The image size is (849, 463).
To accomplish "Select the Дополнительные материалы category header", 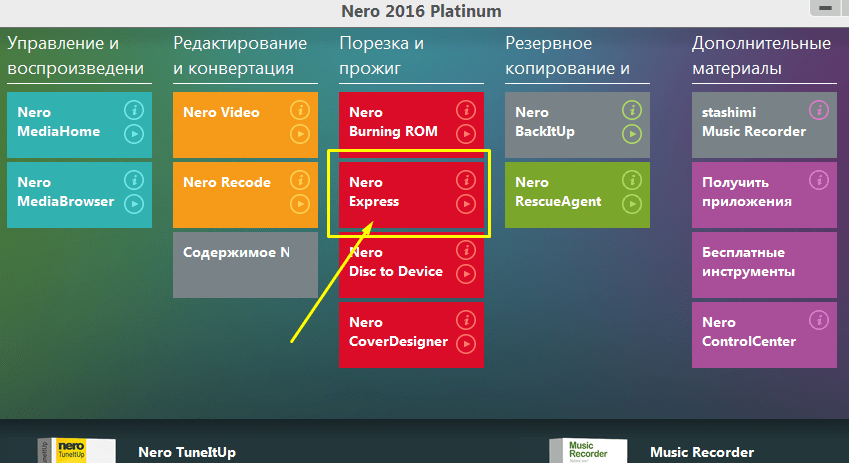I will point(762,56).
